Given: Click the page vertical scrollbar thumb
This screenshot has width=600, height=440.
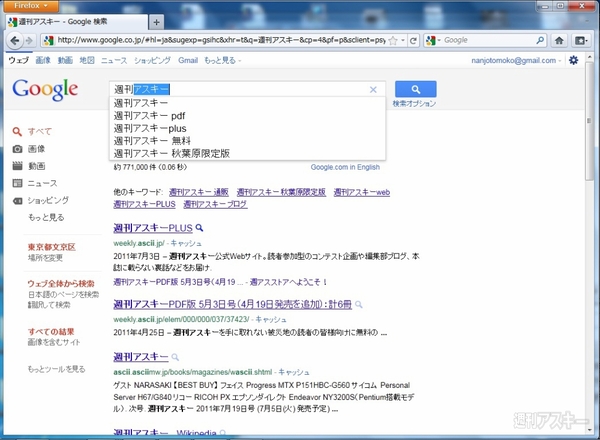Looking at the screenshot, I should click(589, 121).
